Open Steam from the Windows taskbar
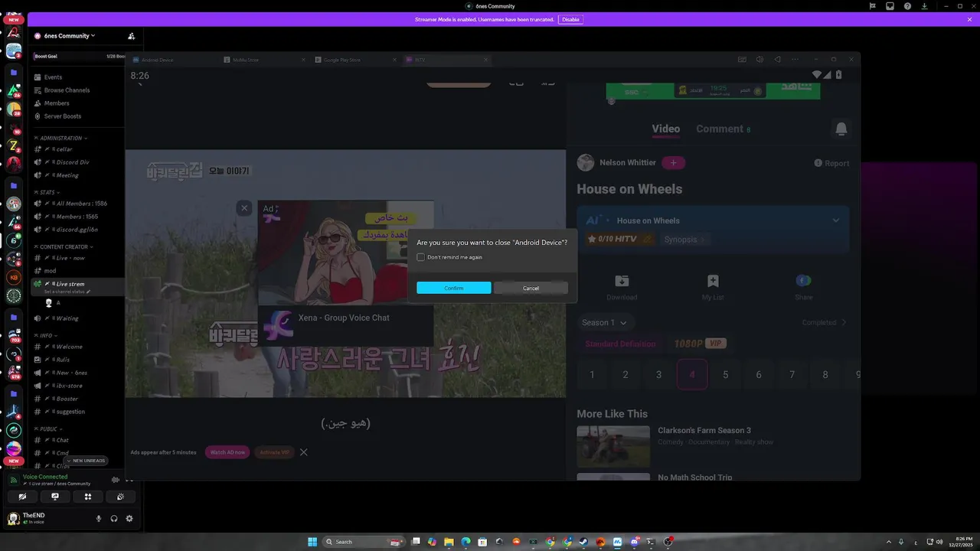 coord(583,542)
